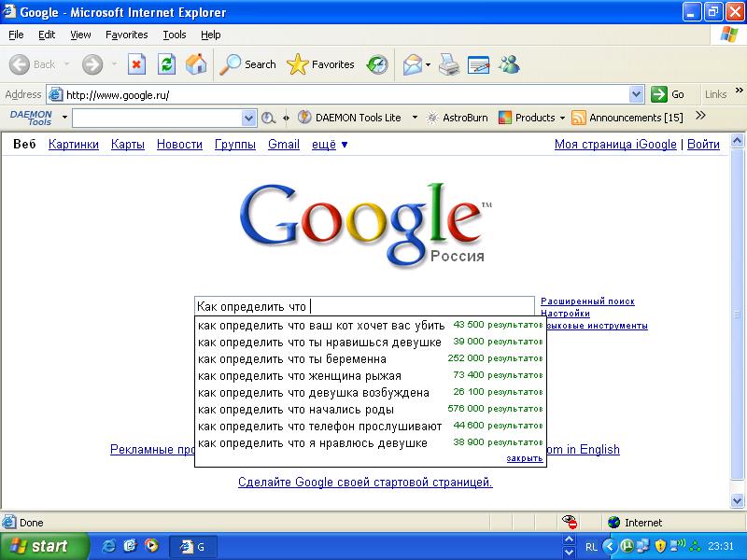Open the Mail envelope icon
Image resolution: width=747 pixels, height=560 pixels.
click(x=413, y=64)
